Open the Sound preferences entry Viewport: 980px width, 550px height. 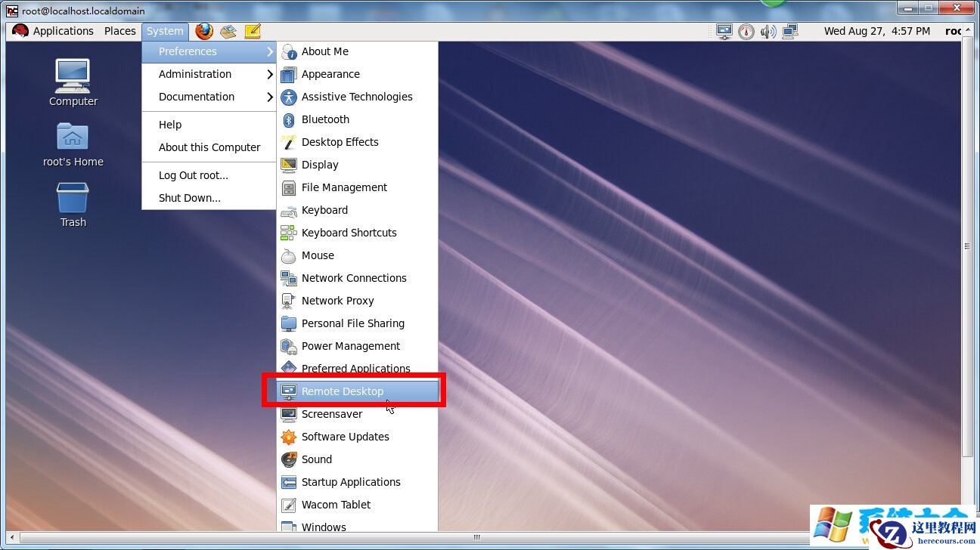click(x=358, y=459)
